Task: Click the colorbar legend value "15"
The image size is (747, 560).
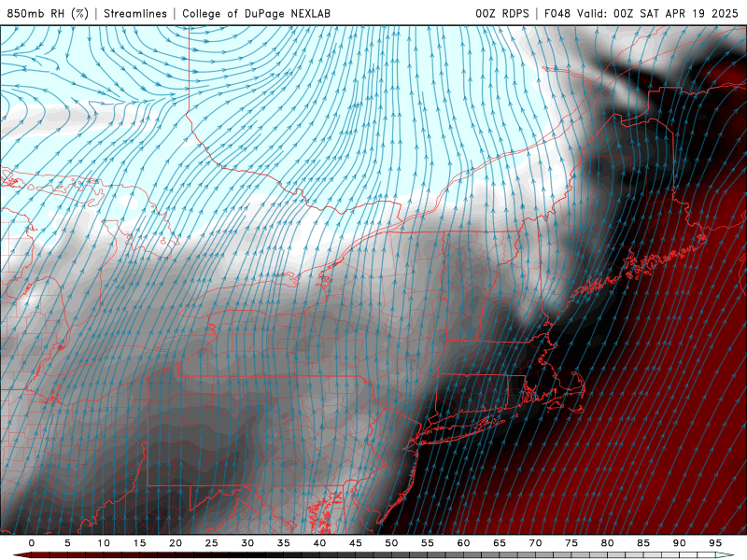Action: click(139, 543)
